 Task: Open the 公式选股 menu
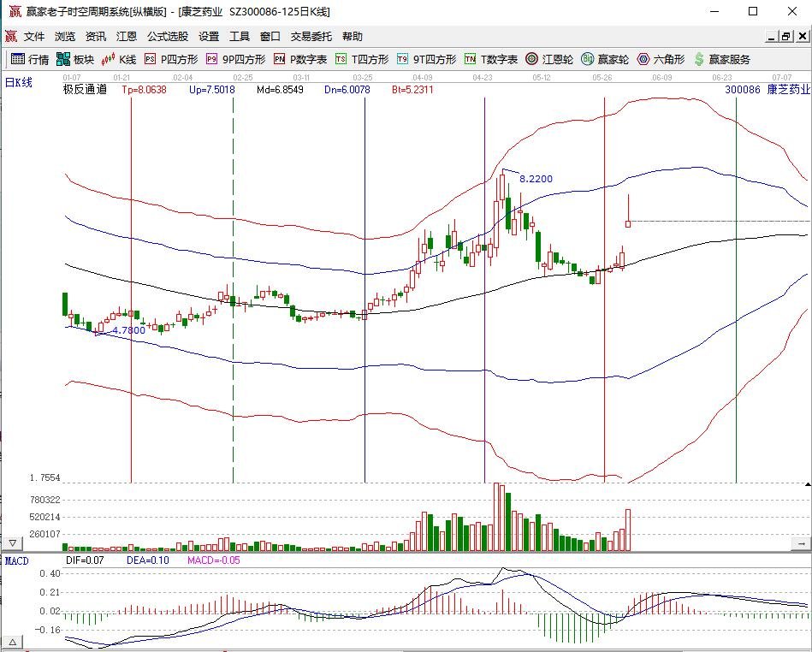pos(168,37)
